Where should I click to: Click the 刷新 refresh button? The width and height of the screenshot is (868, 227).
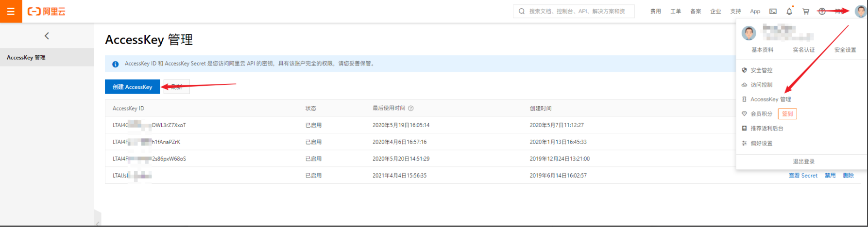point(177,87)
